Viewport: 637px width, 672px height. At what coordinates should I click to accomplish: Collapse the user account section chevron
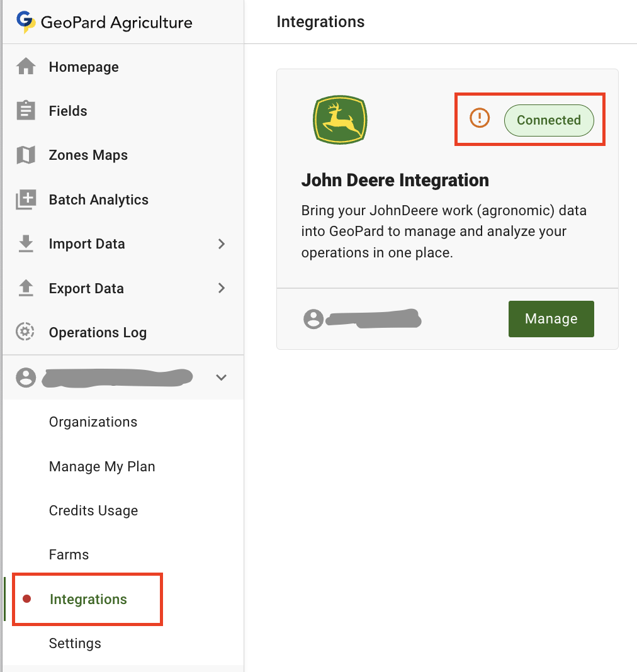(221, 378)
